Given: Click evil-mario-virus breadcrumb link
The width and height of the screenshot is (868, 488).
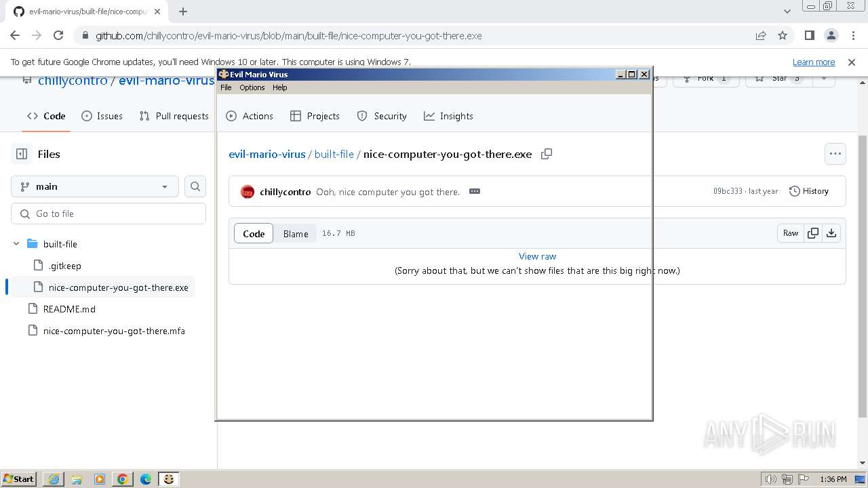Looking at the screenshot, I should coord(267,154).
